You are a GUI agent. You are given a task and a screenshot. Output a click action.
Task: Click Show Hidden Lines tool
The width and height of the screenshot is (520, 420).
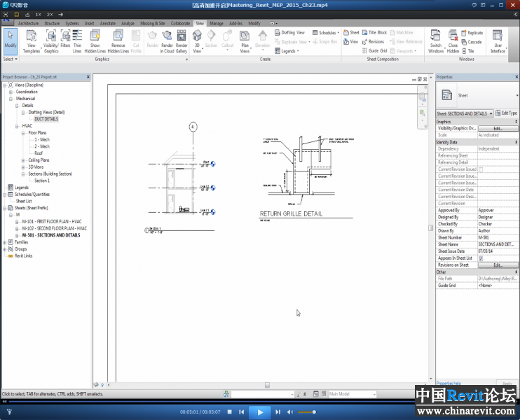[x=95, y=41]
